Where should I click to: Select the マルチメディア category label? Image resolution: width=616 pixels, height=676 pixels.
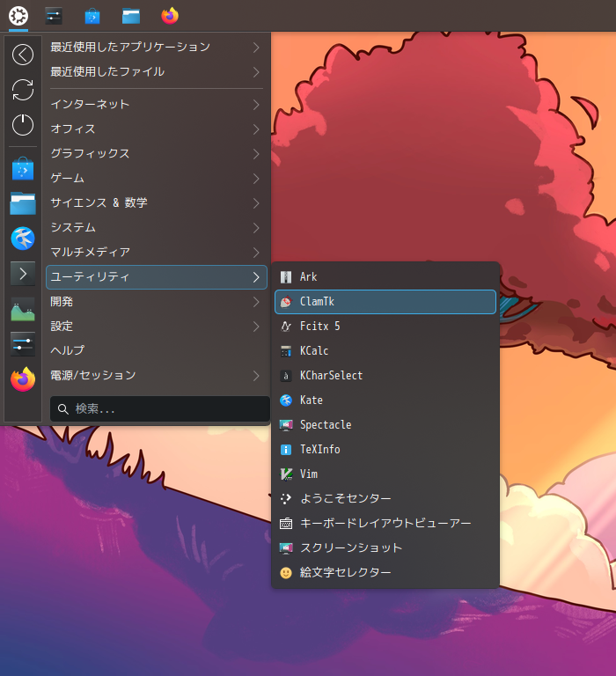pyautogui.click(x=90, y=252)
